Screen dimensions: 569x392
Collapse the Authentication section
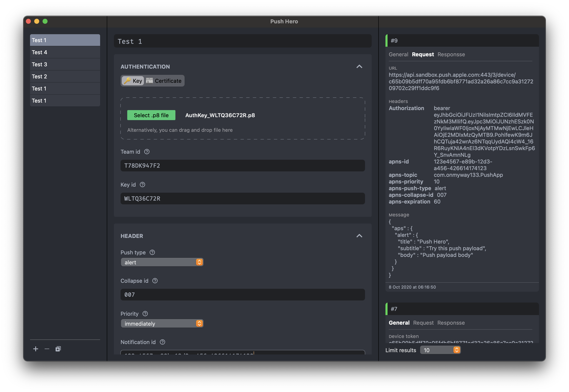coord(359,67)
